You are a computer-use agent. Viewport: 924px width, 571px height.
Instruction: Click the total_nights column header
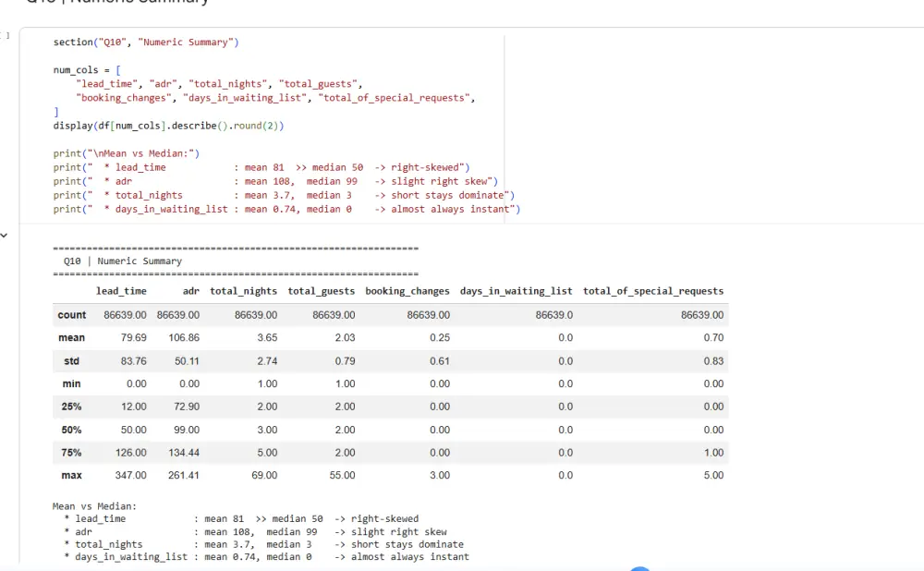click(x=243, y=291)
